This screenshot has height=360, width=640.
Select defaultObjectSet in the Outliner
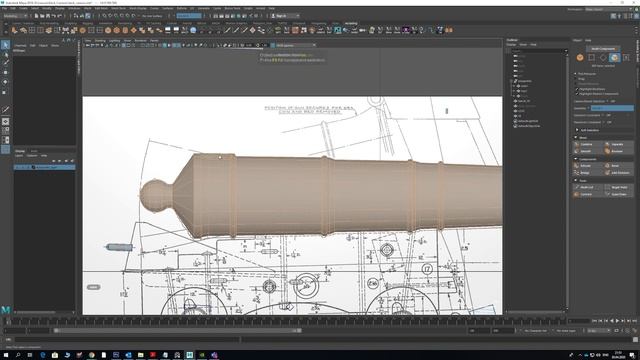click(528, 126)
